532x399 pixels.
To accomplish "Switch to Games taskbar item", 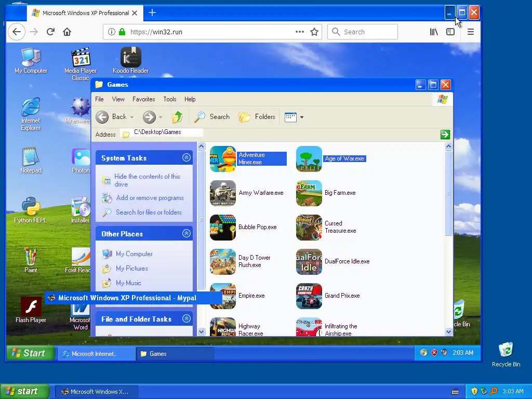I will click(175, 353).
